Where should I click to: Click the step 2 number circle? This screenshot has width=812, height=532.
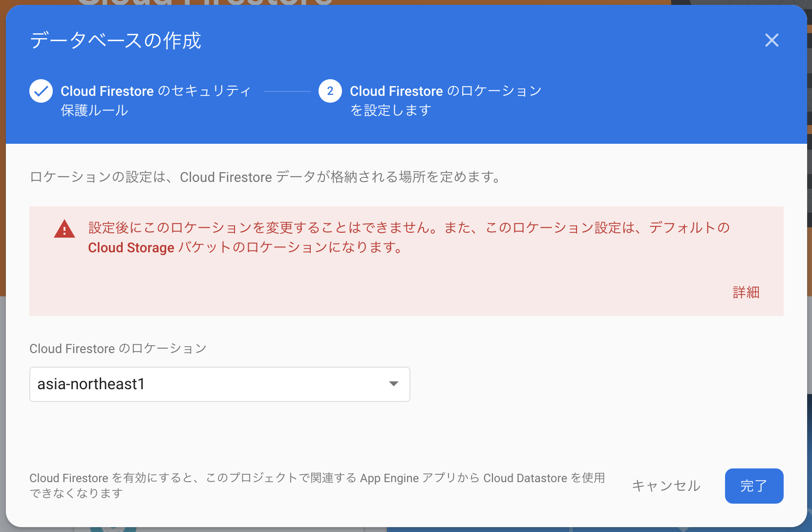click(x=330, y=91)
